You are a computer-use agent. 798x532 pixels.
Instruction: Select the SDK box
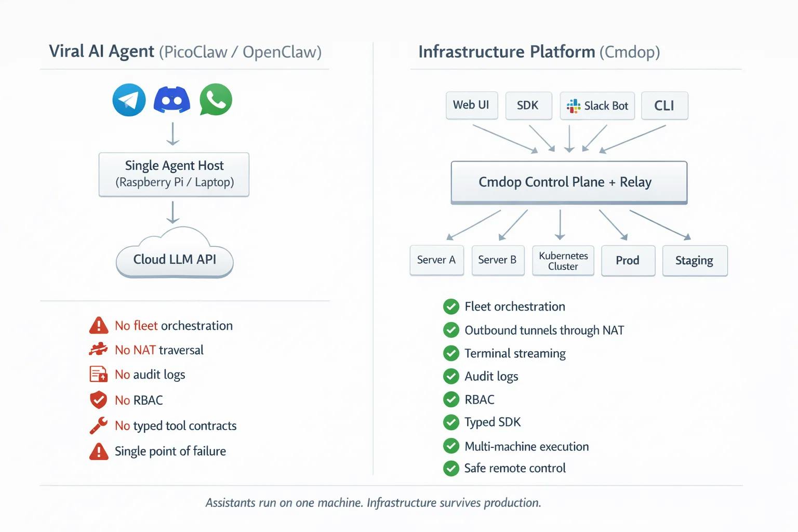click(528, 105)
